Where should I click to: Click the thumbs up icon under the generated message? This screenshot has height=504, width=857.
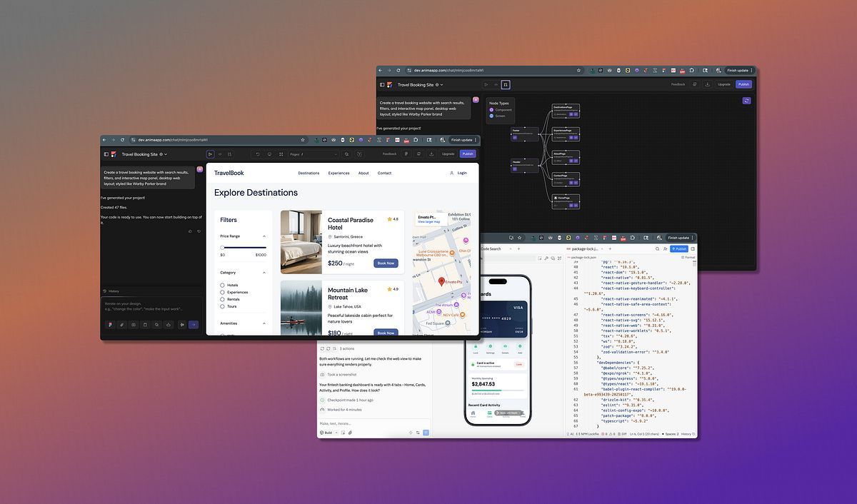190,231
